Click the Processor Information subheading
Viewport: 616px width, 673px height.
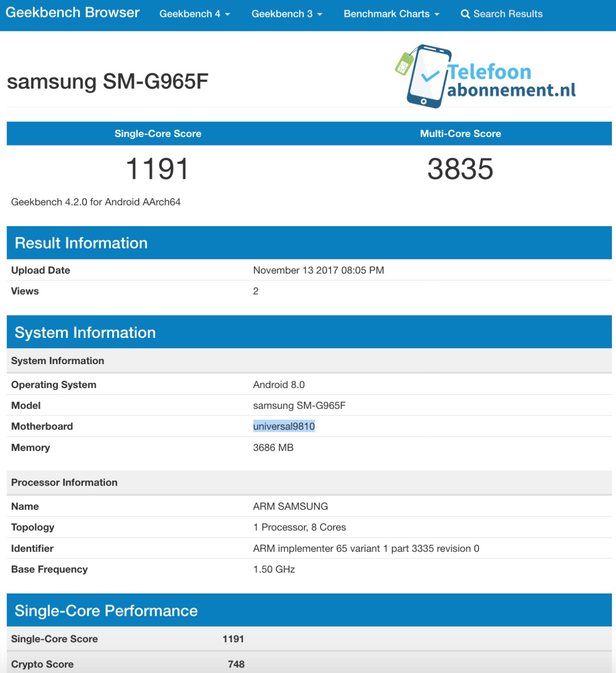point(64,482)
